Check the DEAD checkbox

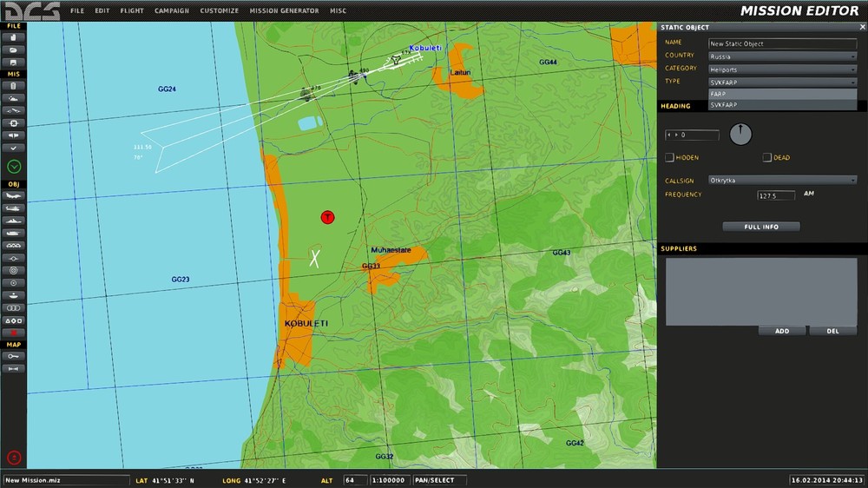(767, 157)
